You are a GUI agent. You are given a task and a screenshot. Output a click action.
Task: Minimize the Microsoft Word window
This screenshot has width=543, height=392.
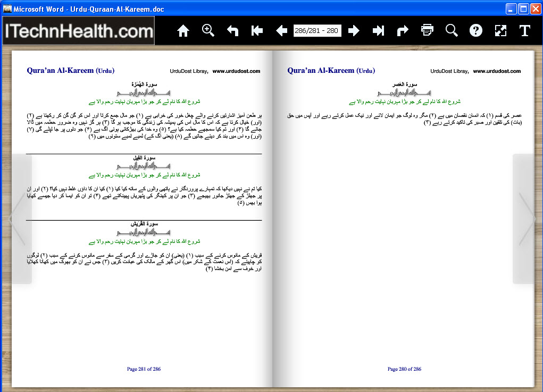[511, 9]
